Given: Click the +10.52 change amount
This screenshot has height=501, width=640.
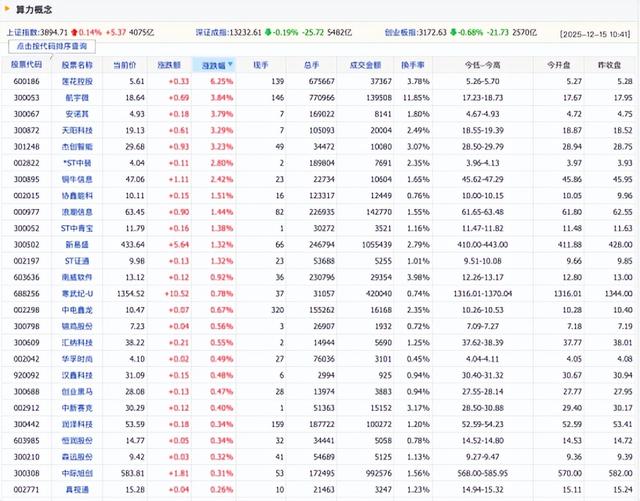Looking at the screenshot, I should point(177,294).
